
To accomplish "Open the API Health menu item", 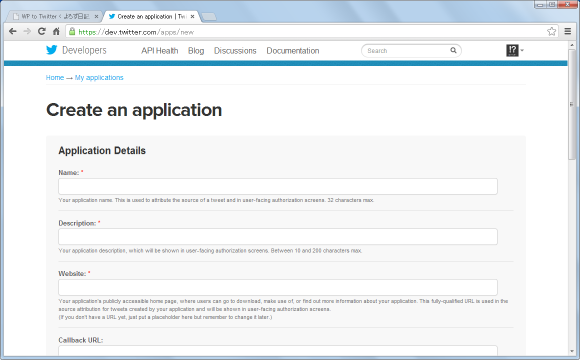I will click(x=159, y=51).
